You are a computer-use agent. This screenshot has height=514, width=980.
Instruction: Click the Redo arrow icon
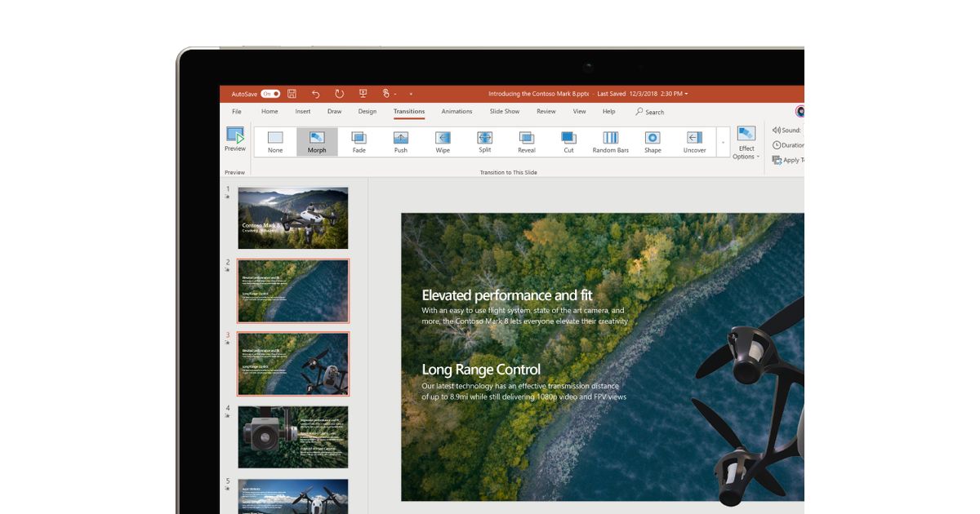click(x=340, y=94)
